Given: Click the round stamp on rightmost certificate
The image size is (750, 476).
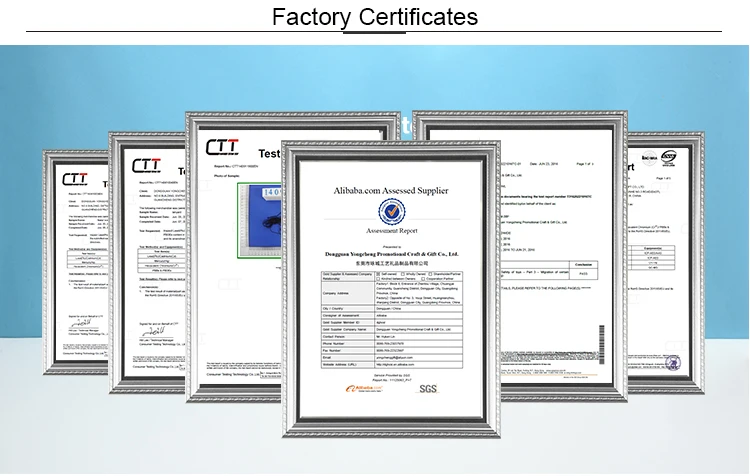Looking at the screenshot, I should (x=673, y=363).
